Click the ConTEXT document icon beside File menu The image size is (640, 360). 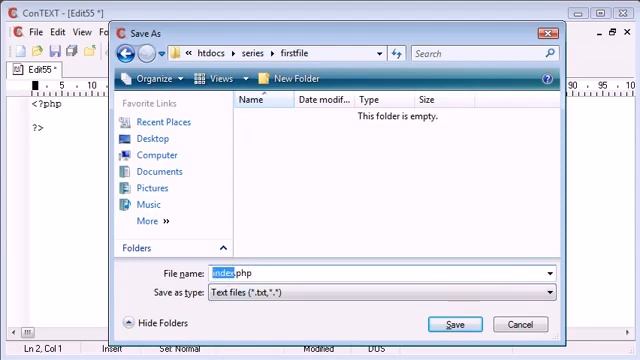coord(18,32)
